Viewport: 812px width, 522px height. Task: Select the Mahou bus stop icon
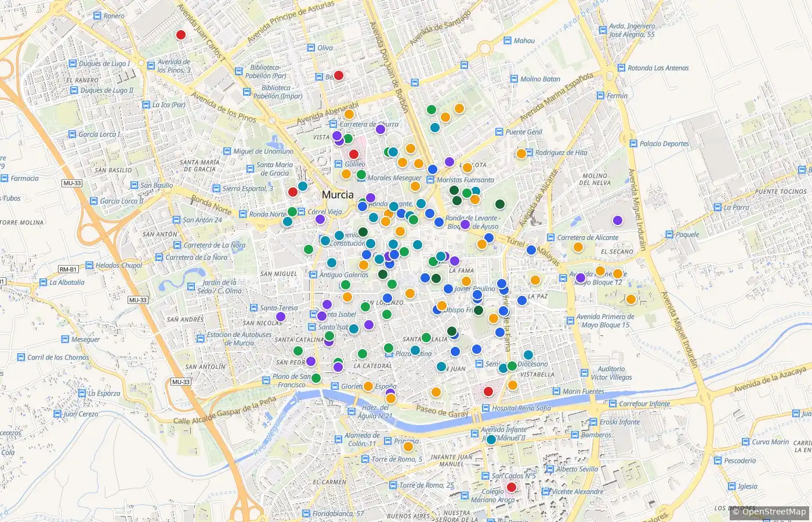507,41
